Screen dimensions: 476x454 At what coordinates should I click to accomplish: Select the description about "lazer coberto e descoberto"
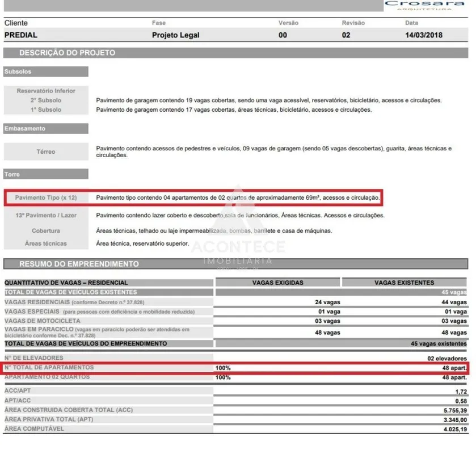tap(240, 215)
